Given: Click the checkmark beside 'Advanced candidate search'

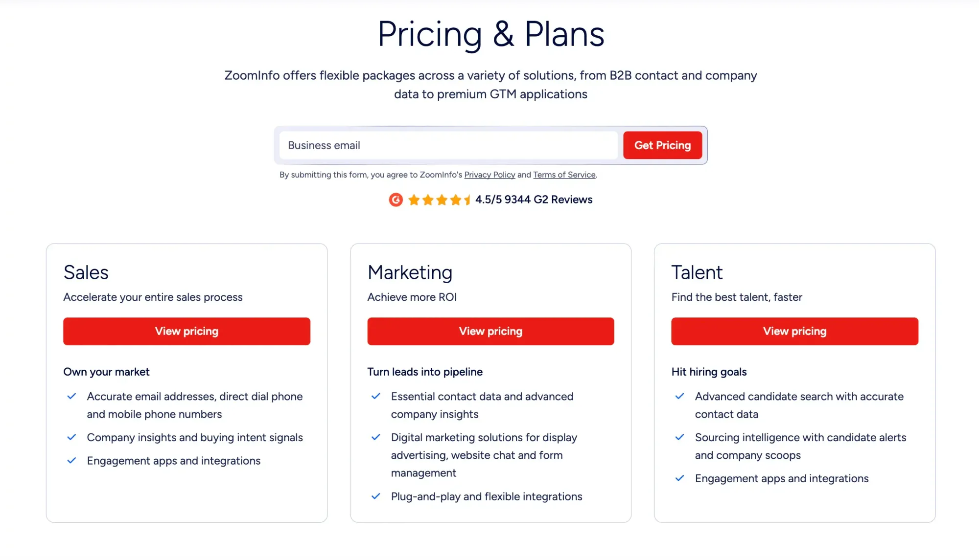Looking at the screenshot, I should 680,396.
